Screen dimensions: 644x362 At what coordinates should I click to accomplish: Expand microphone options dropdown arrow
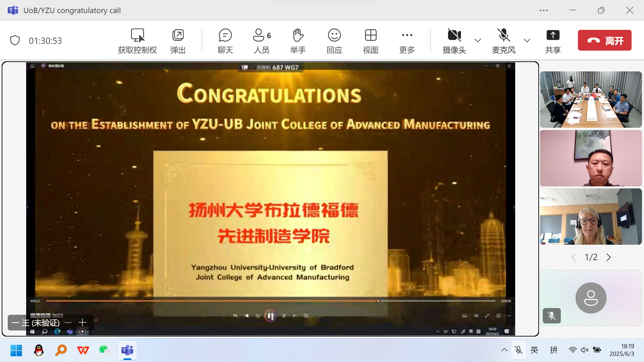[527, 41]
